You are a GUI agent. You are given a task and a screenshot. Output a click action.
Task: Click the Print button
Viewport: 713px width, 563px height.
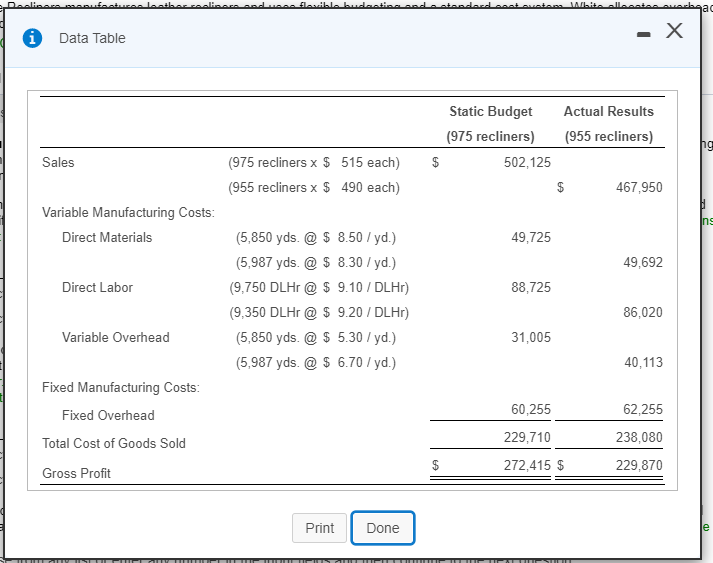coord(320,528)
